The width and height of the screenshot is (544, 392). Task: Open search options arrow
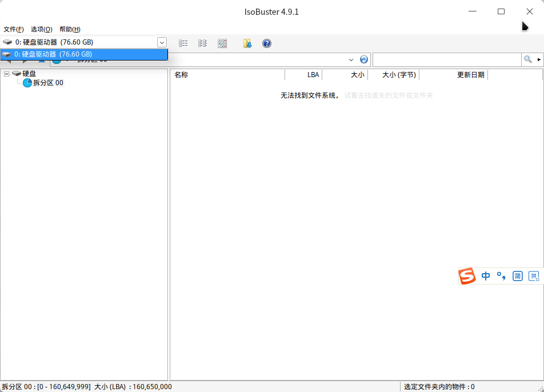point(539,59)
